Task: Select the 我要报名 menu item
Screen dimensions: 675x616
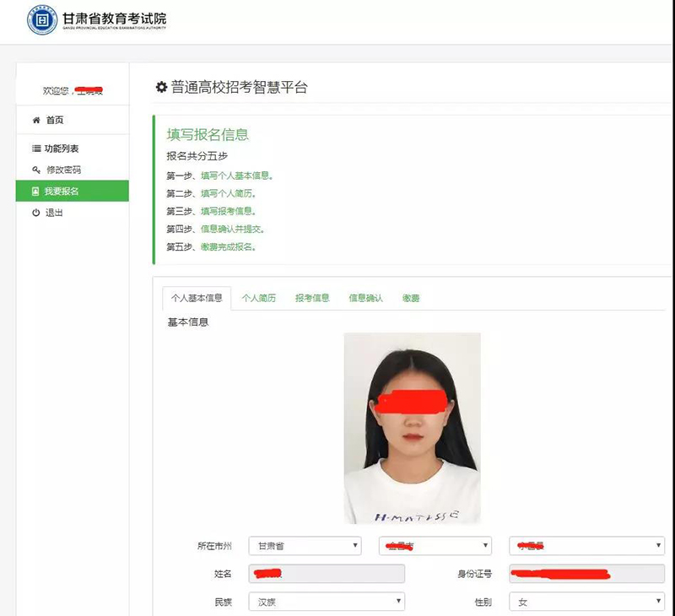Action: point(73,191)
